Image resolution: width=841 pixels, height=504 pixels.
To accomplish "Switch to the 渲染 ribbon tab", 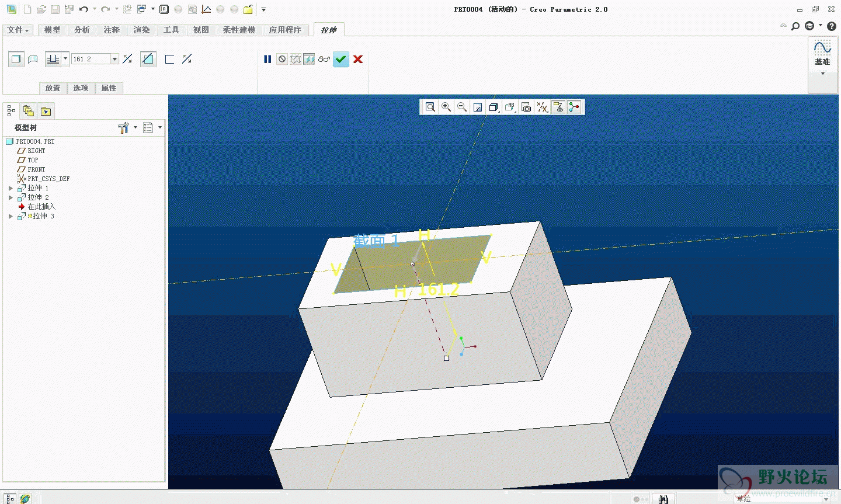I will pyautogui.click(x=141, y=30).
